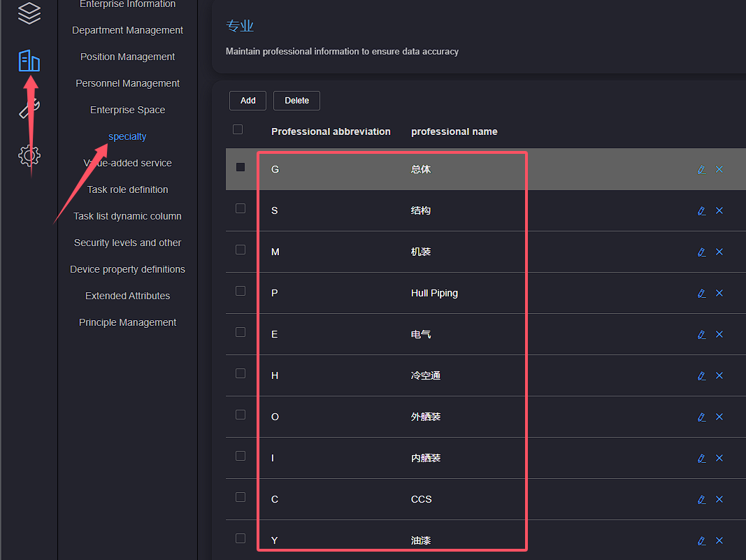
Task: Check the M row checkbox
Action: click(x=241, y=250)
